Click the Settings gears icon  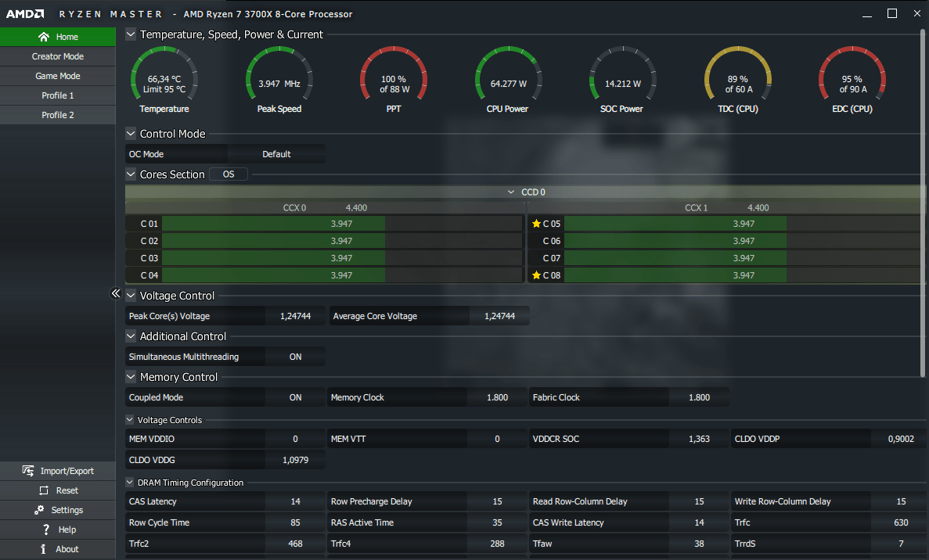[39, 510]
